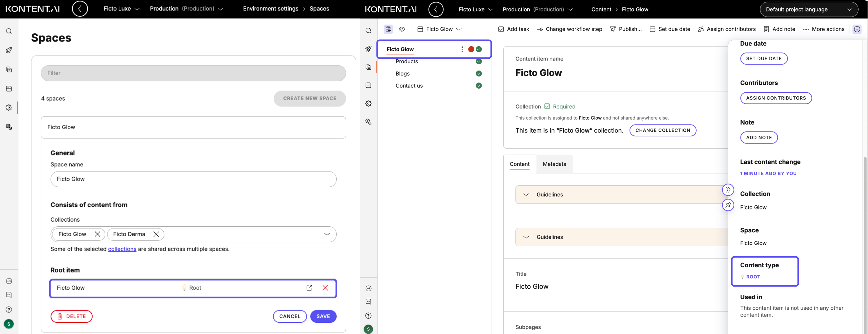Click the red workflow status dot

pyautogui.click(x=471, y=49)
